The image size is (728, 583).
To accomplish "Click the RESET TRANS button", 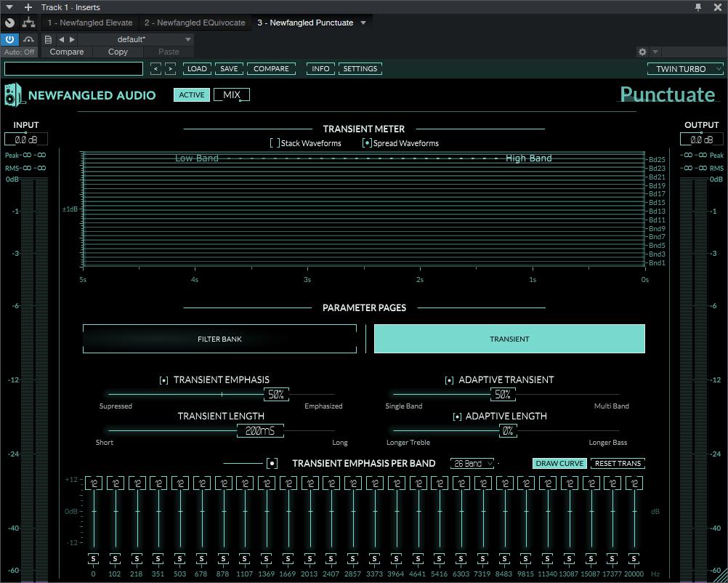I will tap(618, 463).
